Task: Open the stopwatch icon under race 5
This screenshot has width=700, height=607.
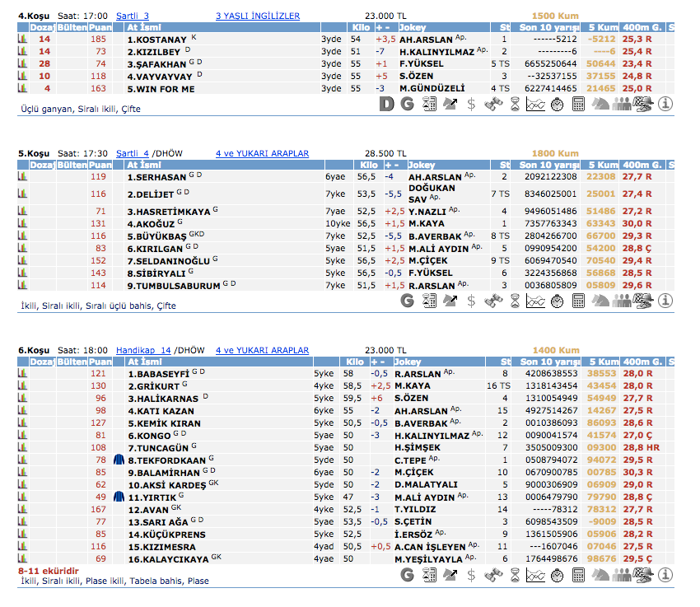Action: [557, 301]
